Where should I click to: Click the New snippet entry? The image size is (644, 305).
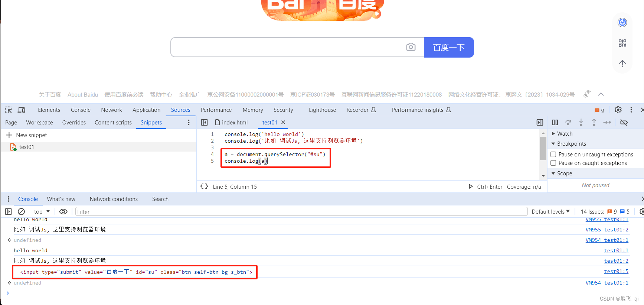coord(27,135)
